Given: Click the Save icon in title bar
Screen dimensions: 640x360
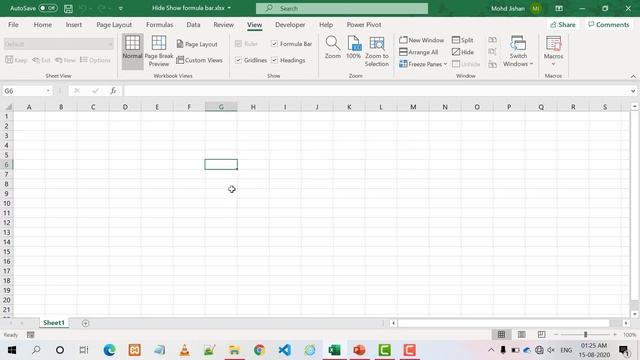Looking at the screenshot, I should (x=68, y=8).
